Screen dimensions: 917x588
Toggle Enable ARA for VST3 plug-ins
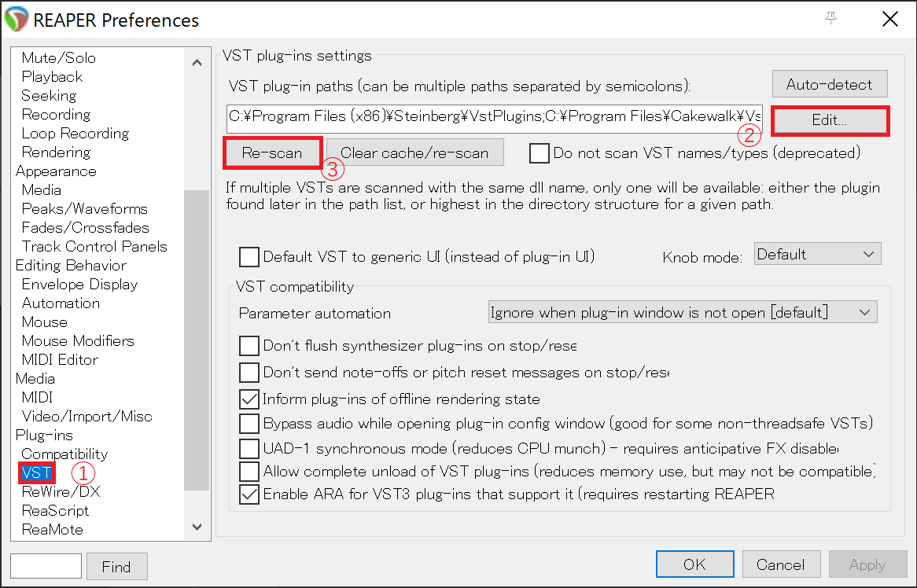pyautogui.click(x=249, y=494)
